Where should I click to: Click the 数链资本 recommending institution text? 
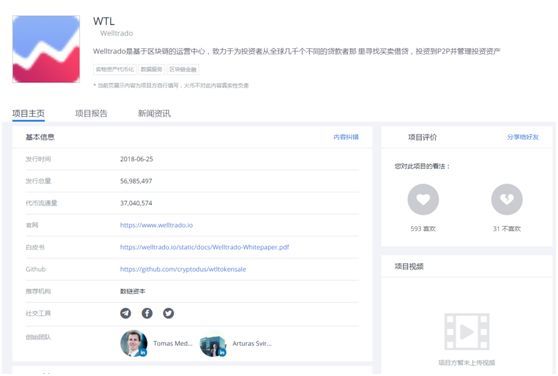132,291
